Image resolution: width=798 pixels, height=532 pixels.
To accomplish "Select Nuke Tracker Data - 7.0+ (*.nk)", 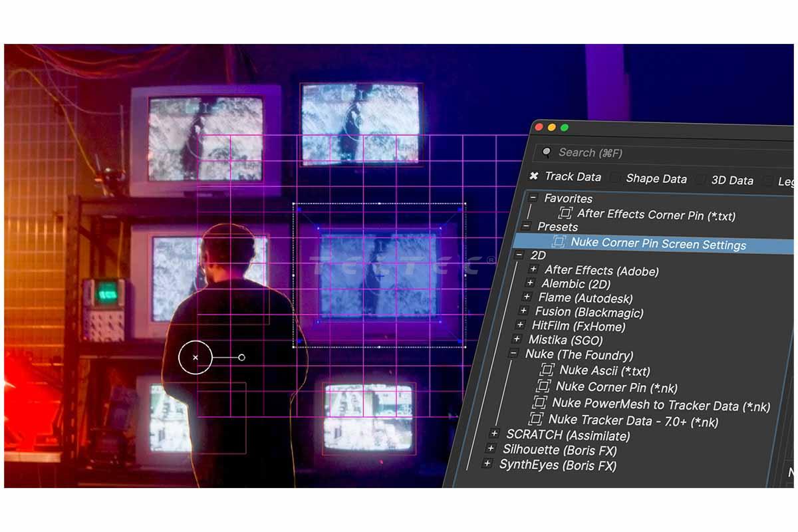I will pyautogui.click(x=633, y=420).
